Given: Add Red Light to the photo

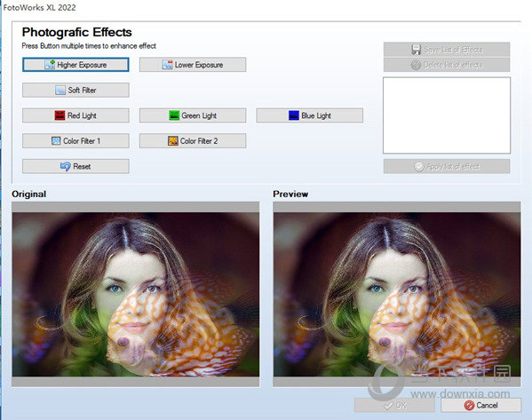Looking at the screenshot, I should point(75,115).
